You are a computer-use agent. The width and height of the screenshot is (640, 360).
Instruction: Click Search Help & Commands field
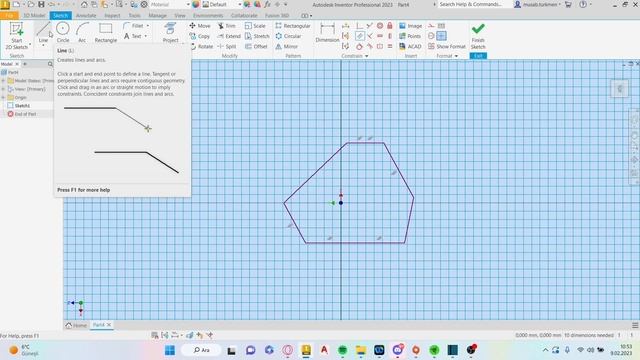tap(473, 4)
